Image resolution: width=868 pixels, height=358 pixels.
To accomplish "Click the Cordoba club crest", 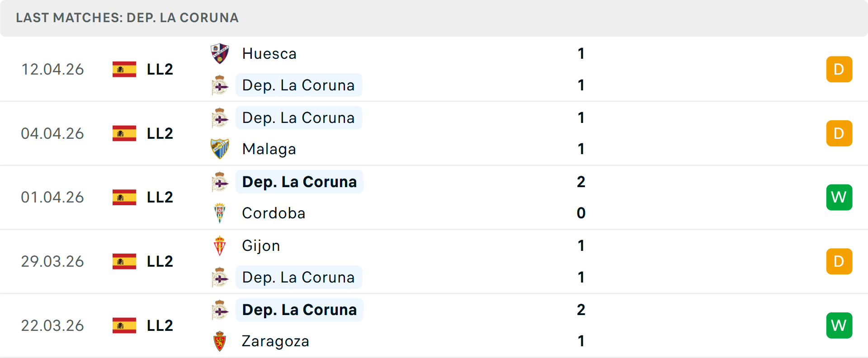I will tap(220, 213).
